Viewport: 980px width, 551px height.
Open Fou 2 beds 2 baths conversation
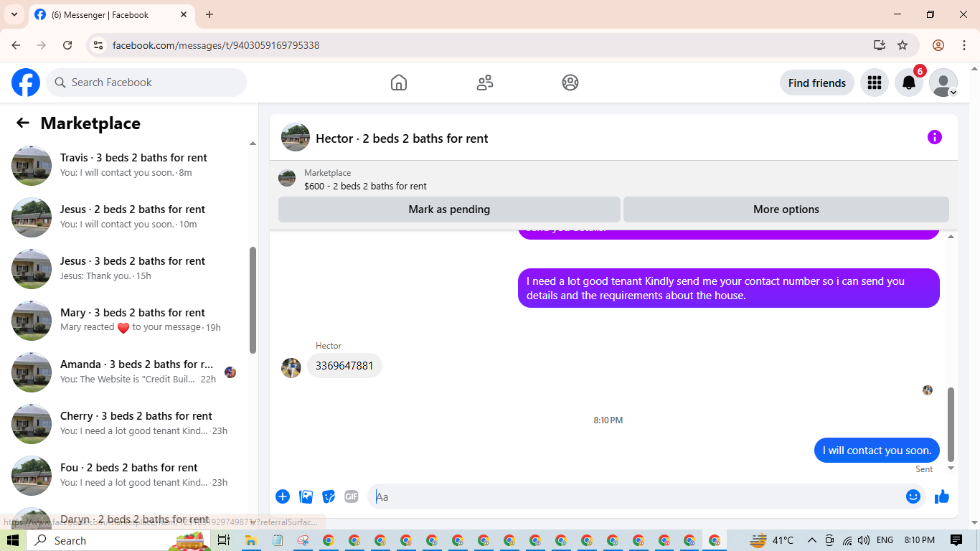click(x=126, y=475)
